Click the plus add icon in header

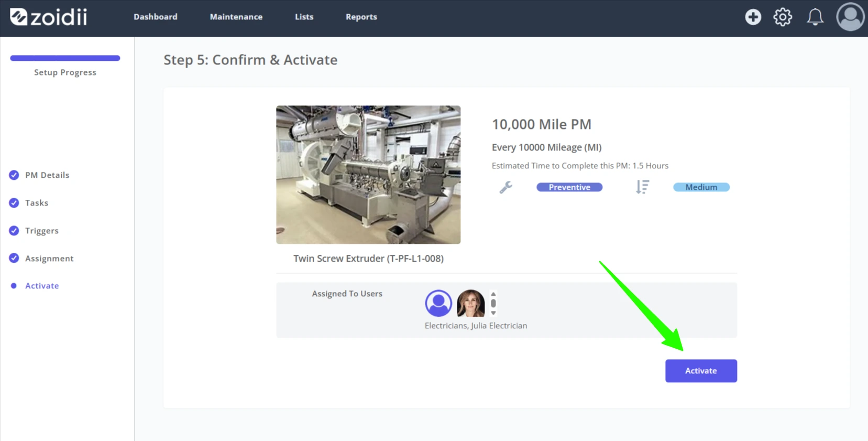coord(753,17)
